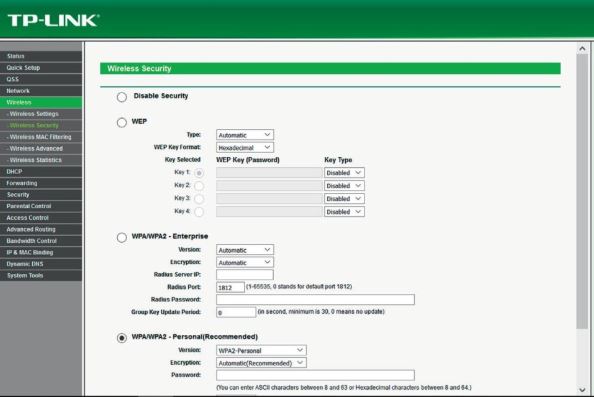This screenshot has height=397, width=594.
Task: Pick the Key 2 radio button
Action: coord(199,186)
